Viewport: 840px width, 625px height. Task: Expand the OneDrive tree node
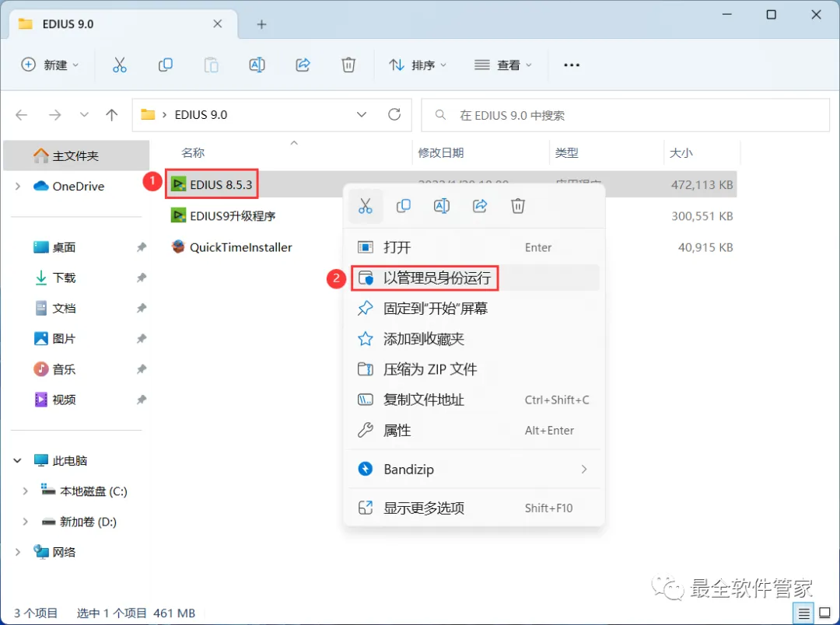18,186
